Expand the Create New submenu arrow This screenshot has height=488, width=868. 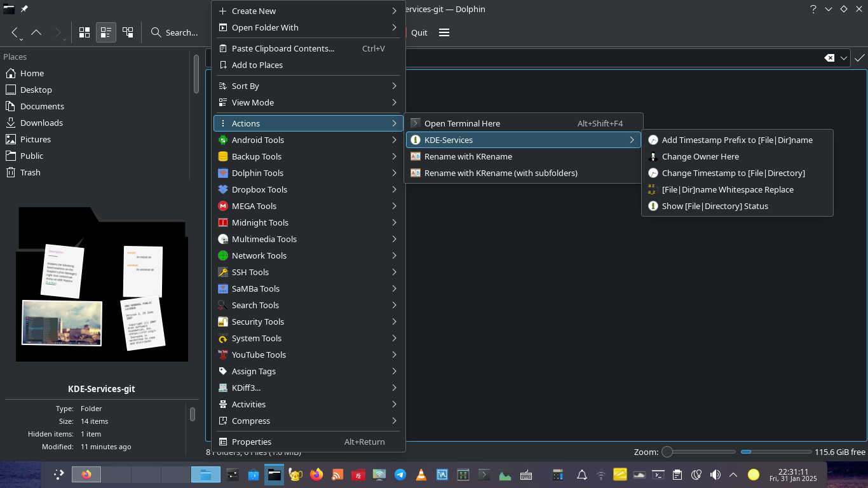tap(394, 11)
